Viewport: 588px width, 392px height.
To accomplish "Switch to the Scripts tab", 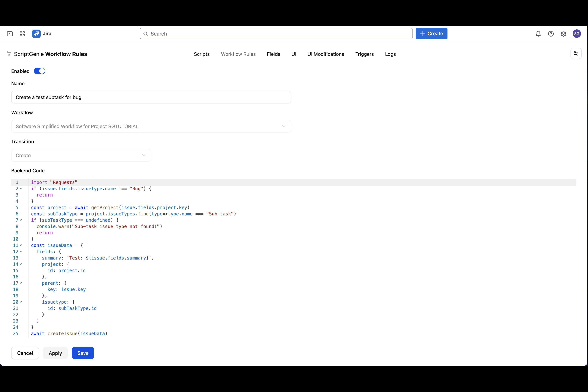I will pyautogui.click(x=201, y=54).
